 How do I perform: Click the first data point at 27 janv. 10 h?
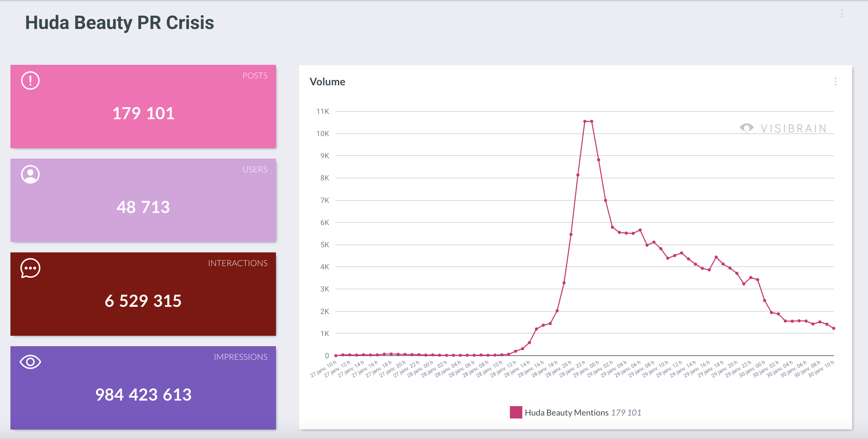(x=336, y=355)
